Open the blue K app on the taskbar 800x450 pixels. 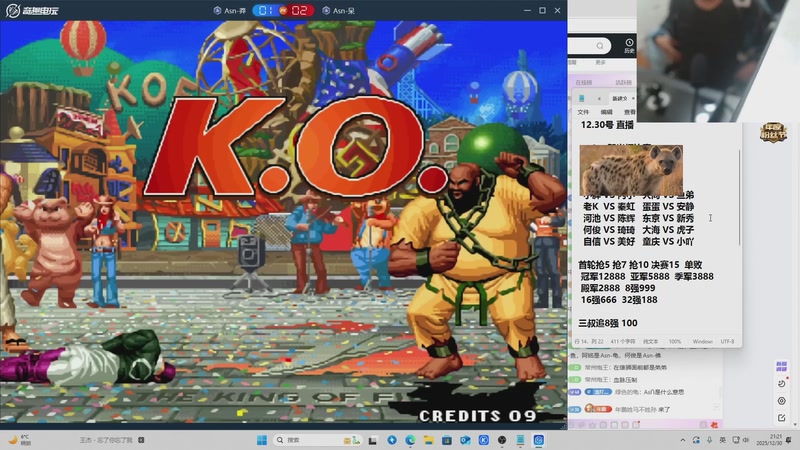coord(484,440)
